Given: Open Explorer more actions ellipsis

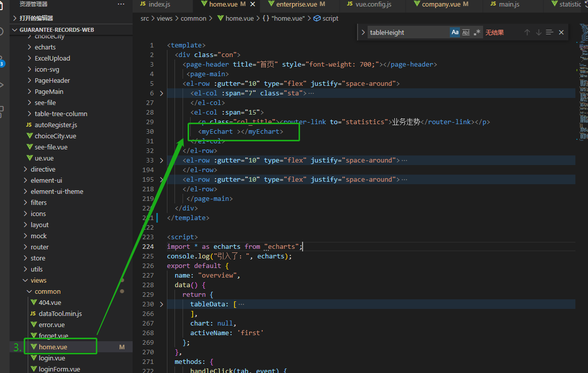Looking at the screenshot, I should [121, 4].
